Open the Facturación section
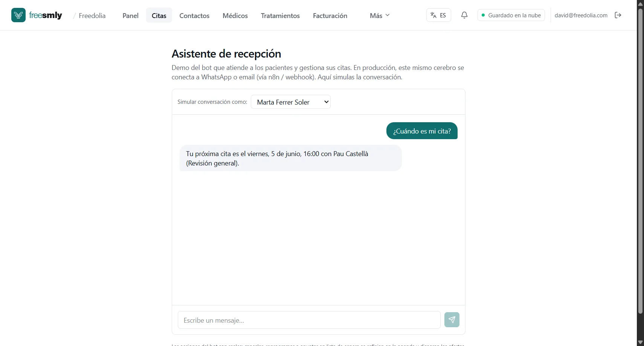This screenshot has height=346, width=644. (x=330, y=15)
